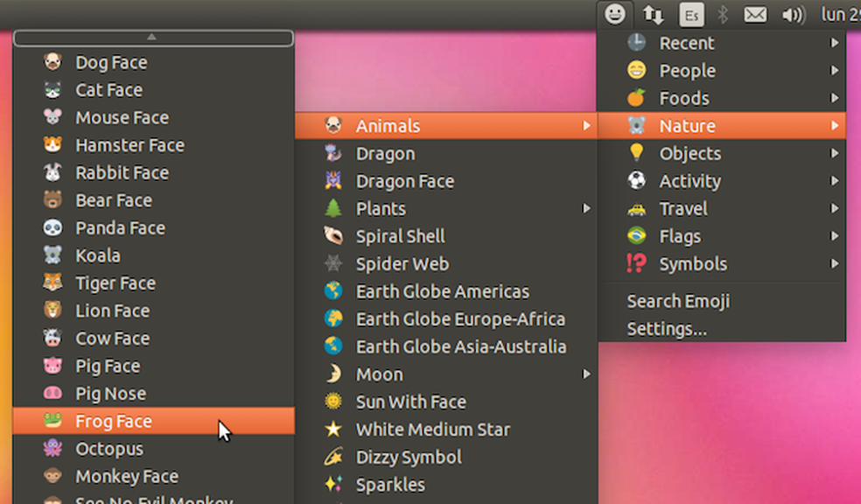This screenshot has height=504, width=861.
Task: Click the mail envelope icon in top panel
Action: tap(755, 14)
